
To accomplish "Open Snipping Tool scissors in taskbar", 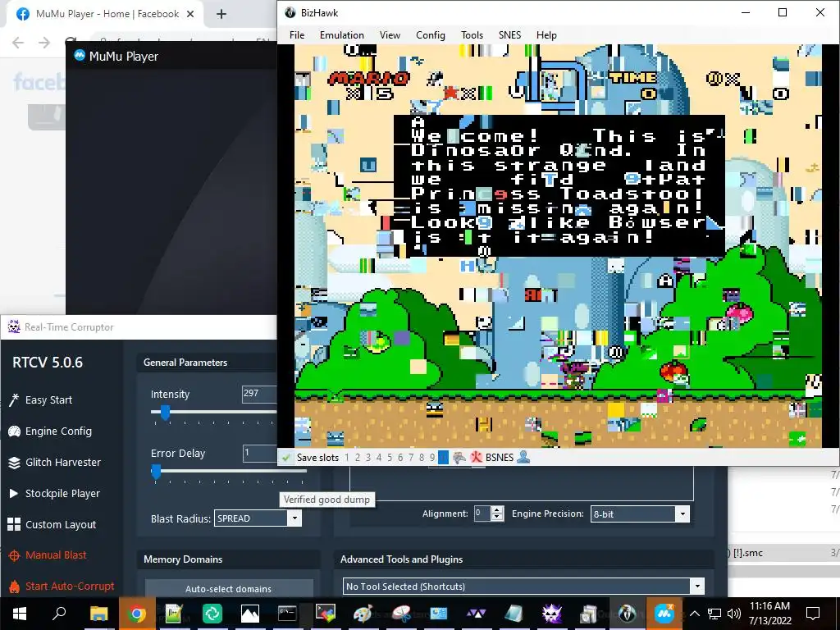I will click(x=400, y=613).
